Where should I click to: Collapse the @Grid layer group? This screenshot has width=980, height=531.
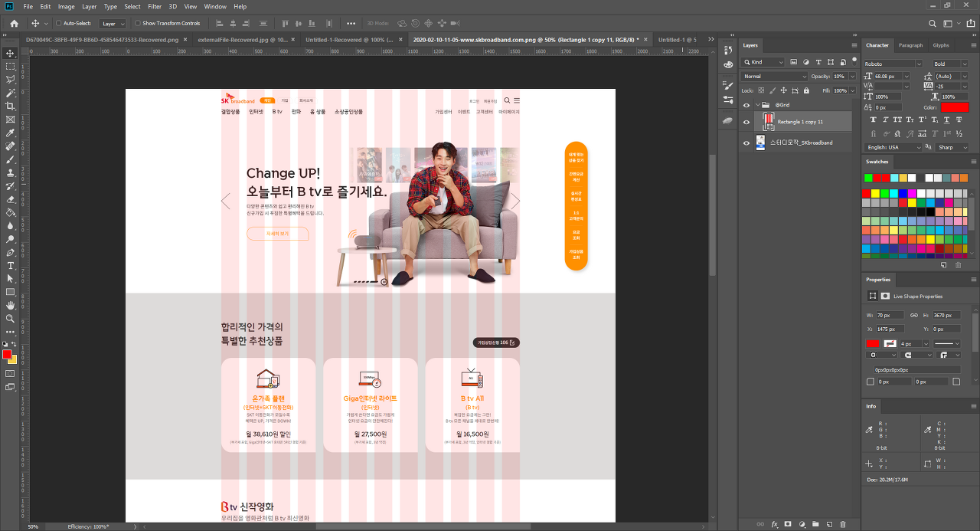[x=758, y=105]
